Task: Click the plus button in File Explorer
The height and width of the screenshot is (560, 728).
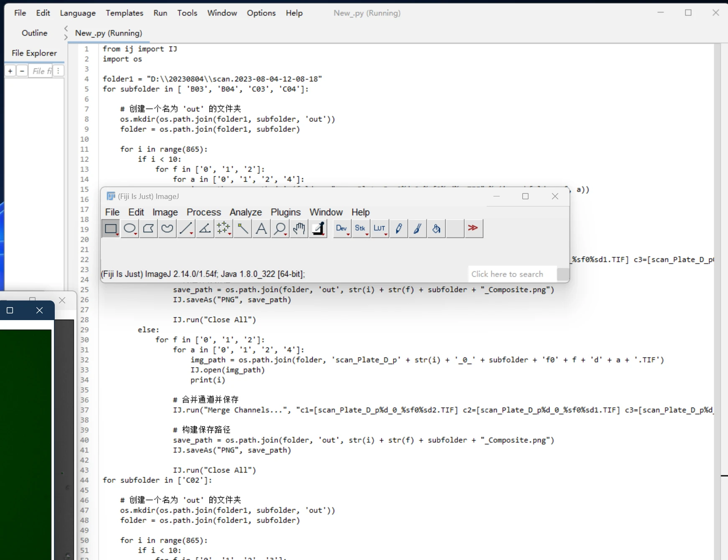Action: (10, 71)
